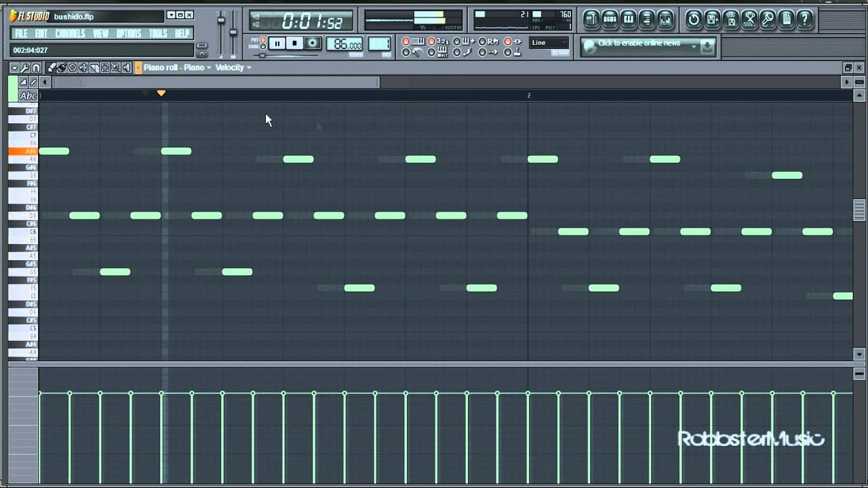Select the Slice tool in piano roll
868x488 pixels.
94,68
